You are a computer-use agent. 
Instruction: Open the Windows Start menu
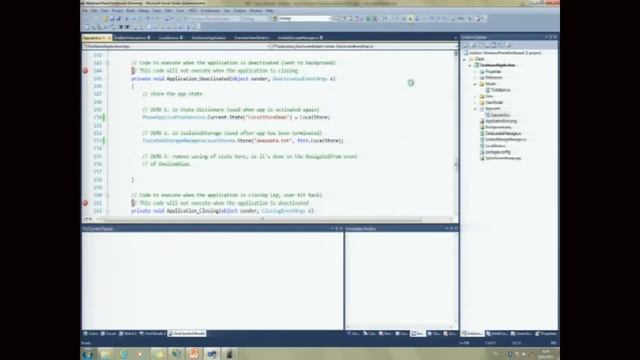87,354
